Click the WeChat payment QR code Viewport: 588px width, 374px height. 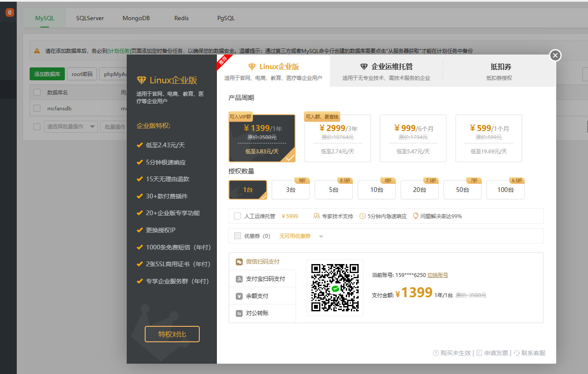pos(335,287)
